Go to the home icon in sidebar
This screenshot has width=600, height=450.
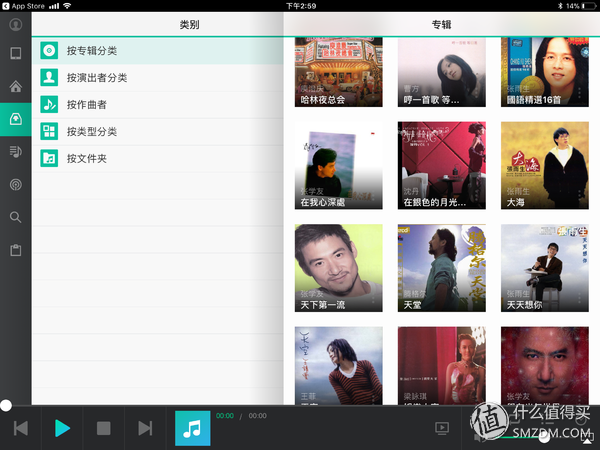(x=16, y=86)
